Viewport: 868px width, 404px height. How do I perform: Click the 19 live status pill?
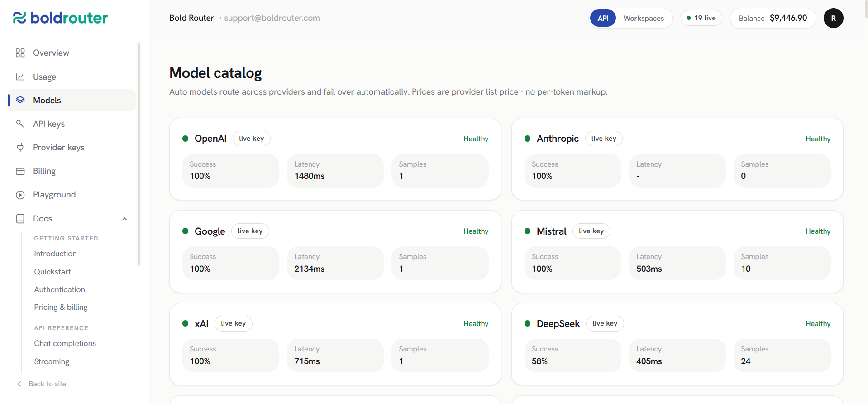pos(701,18)
